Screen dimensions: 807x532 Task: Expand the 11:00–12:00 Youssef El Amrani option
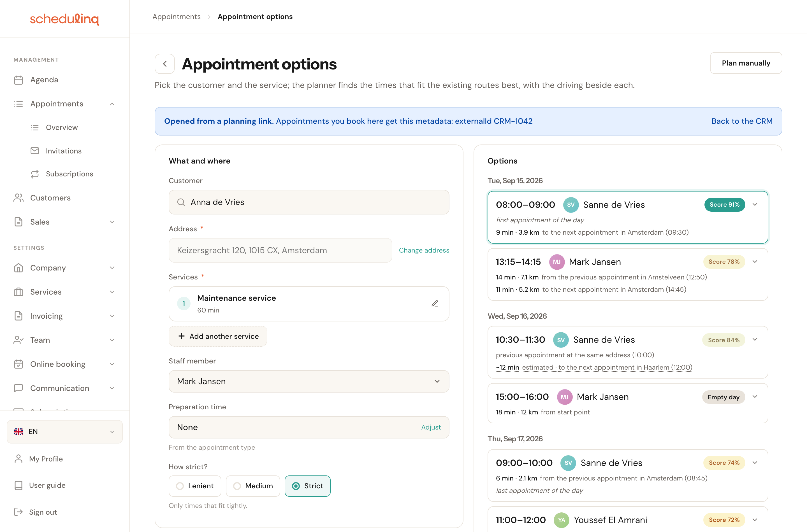pos(755,520)
